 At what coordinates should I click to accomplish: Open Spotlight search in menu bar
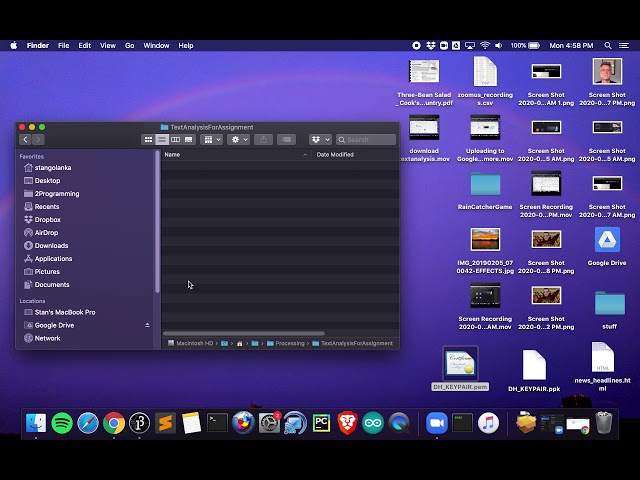click(608, 46)
